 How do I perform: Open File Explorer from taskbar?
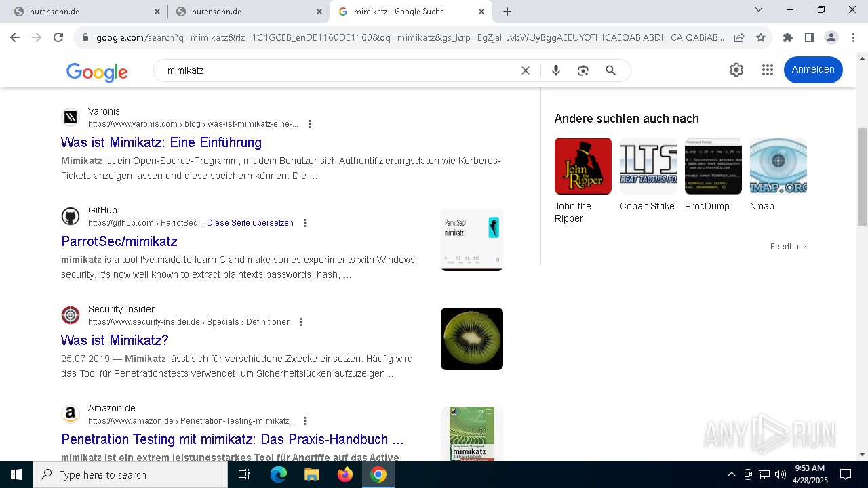point(311,474)
